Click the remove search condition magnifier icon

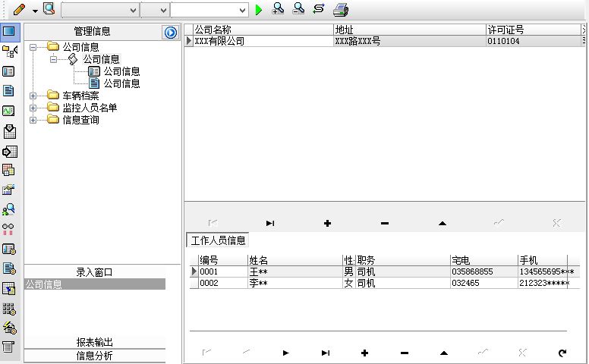[298, 9]
